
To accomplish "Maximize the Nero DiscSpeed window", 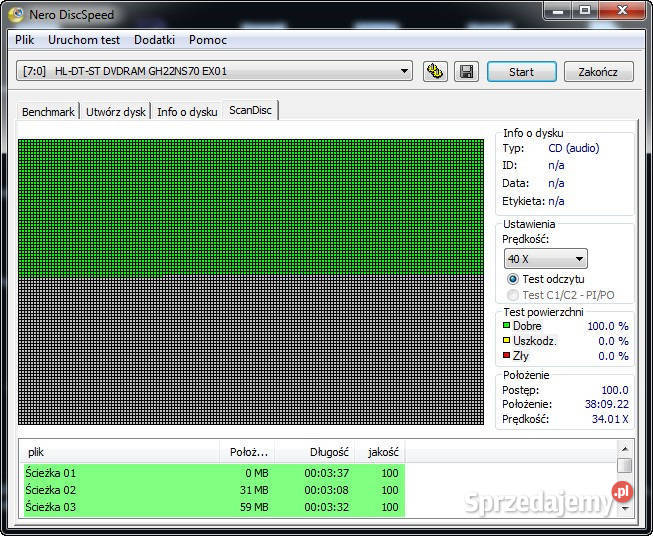I will tap(585, 10).
